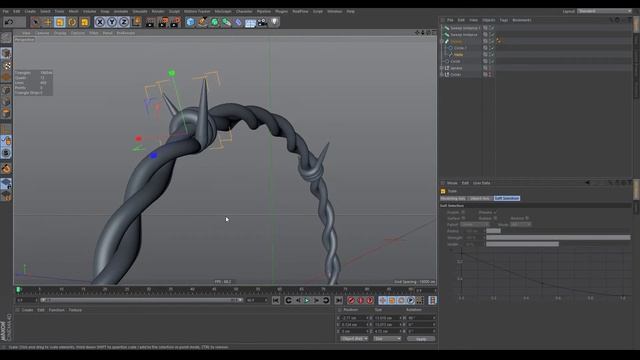
Task: Add a floor environment object
Action: coord(250,22)
